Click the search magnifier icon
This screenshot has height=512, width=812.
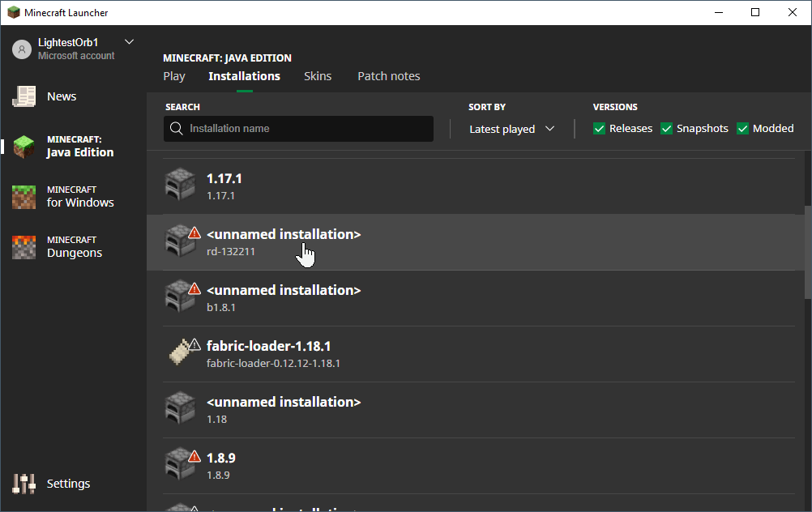(176, 128)
